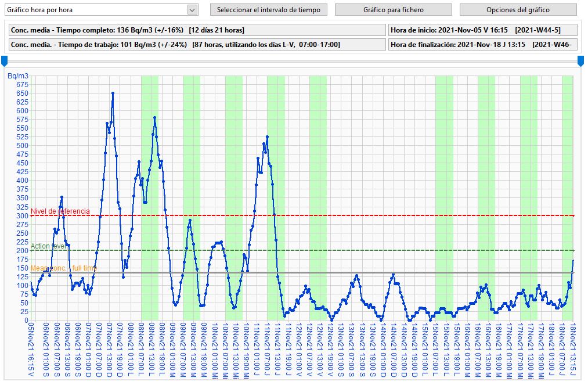Click the chart type dropdown arrow
The image size is (588, 385).
pyautogui.click(x=193, y=10)
